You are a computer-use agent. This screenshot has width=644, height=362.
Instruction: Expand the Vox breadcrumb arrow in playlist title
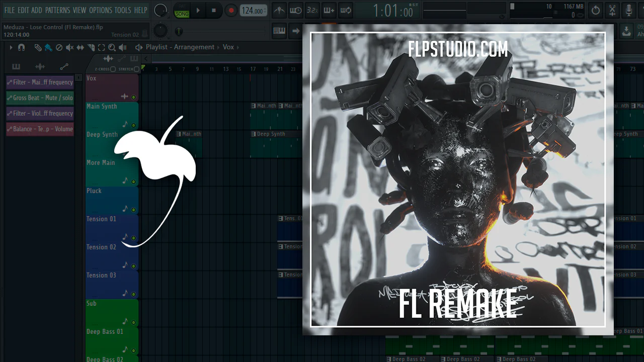pos(238,47)
